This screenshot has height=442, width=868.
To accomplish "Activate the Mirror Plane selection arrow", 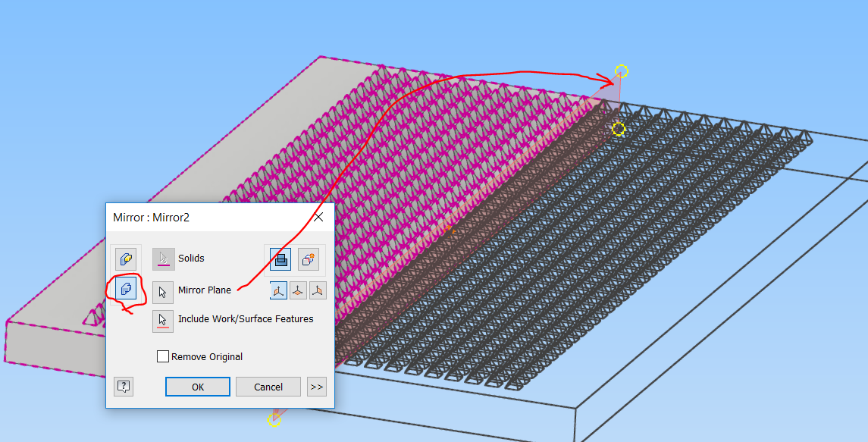I will tap(163, 290).
